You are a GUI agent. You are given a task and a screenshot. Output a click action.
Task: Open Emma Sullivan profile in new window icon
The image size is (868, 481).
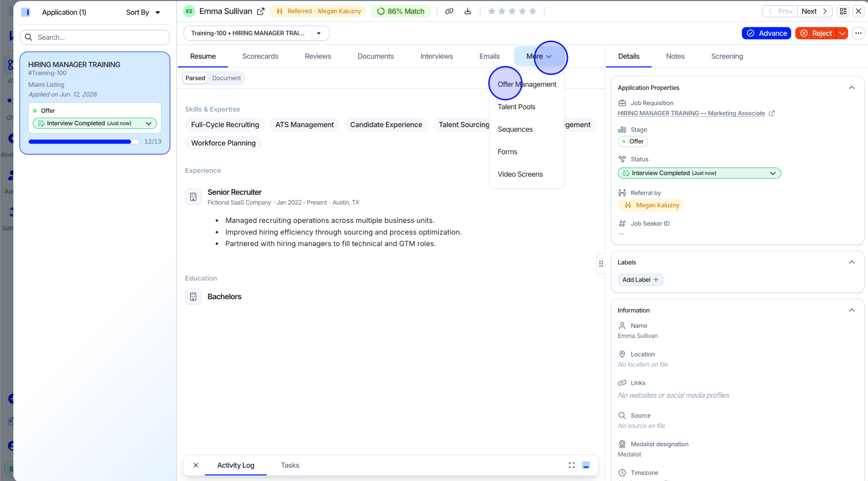261,11
